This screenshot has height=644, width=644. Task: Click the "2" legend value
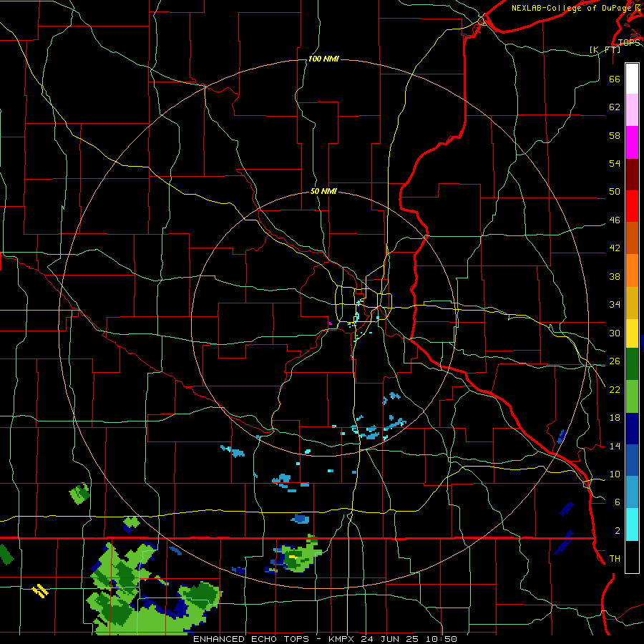pyautogui.click(x=618, y=531)
